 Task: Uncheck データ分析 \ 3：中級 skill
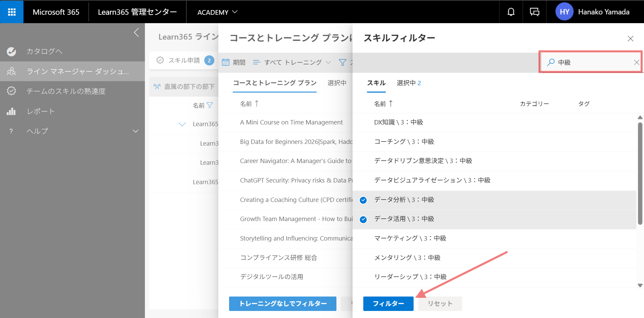click(363, 200)
